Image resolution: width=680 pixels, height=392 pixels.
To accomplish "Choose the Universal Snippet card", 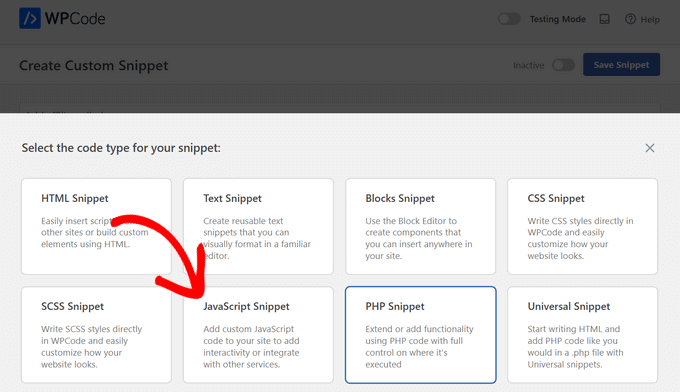I will [582, 335].
